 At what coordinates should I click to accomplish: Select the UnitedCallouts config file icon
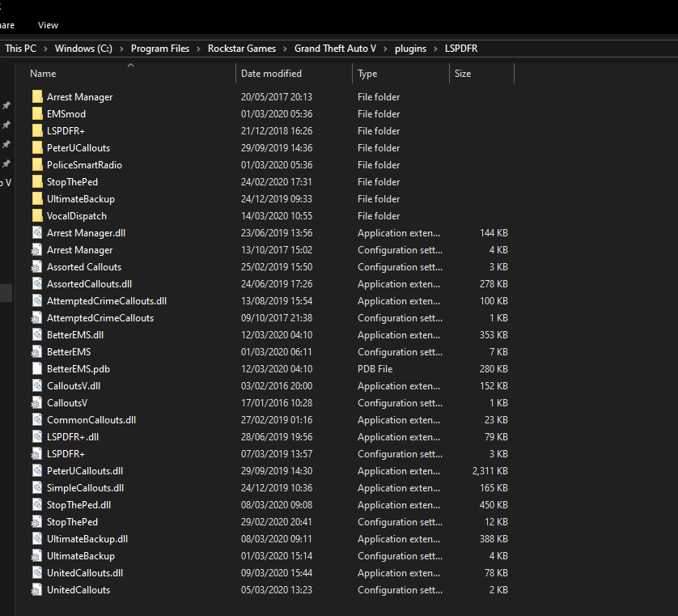point(36,589)
